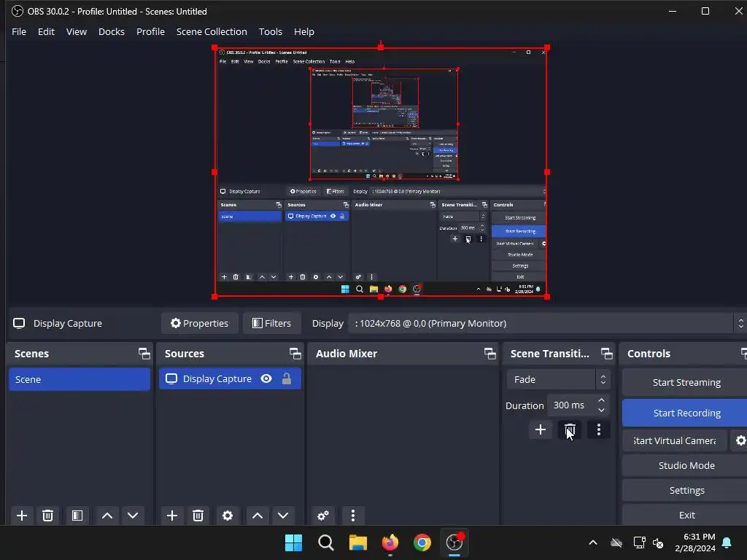Click Start Virtual Camera
This screenshot has width=747, height=560.
pos(675,440)
